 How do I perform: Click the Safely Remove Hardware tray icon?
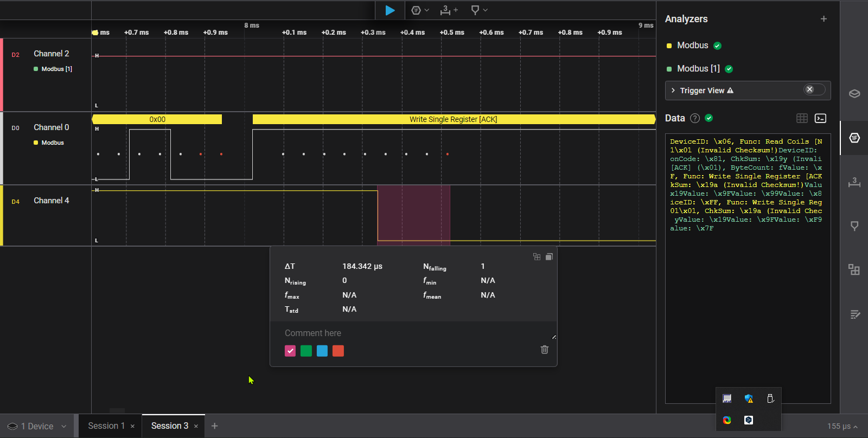click(770, 398)
